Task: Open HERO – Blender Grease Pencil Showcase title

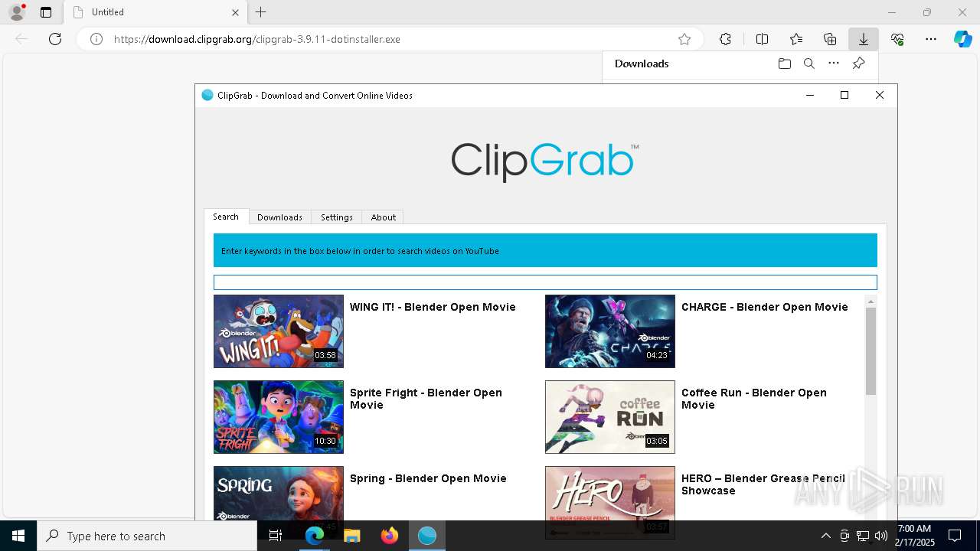Action: point(763,484)
